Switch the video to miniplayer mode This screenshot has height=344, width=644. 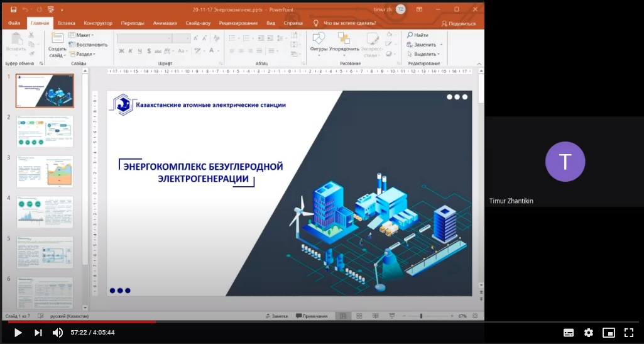608,333
